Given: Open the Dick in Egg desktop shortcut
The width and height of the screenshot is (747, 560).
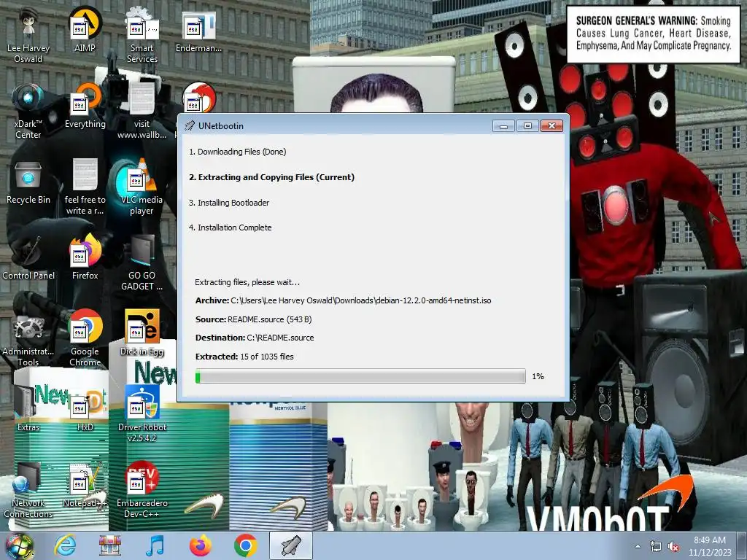Looking at the screenshot, I should click(x=142, y=332).
